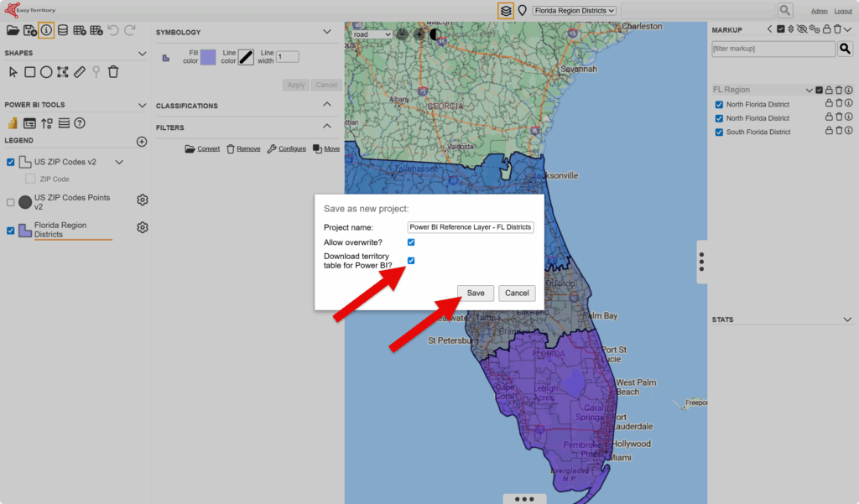Uncheck South Florida District markup
The height and width of the screenshot is (504, 859).
click(x=719, y=132)
